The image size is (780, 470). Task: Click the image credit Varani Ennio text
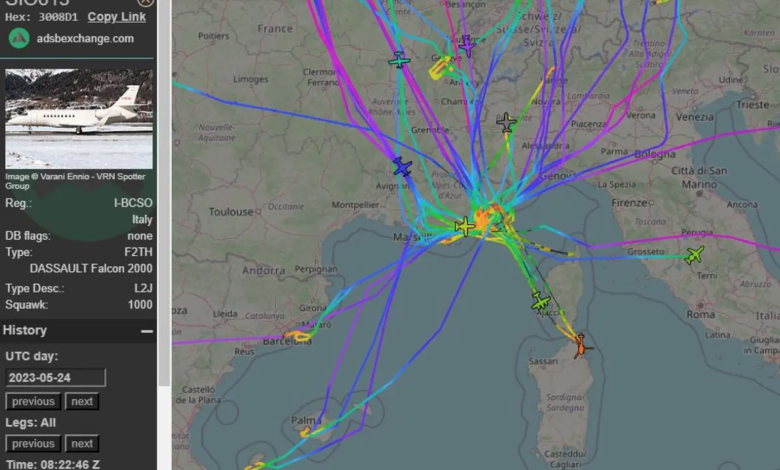(x=75, y=181)
